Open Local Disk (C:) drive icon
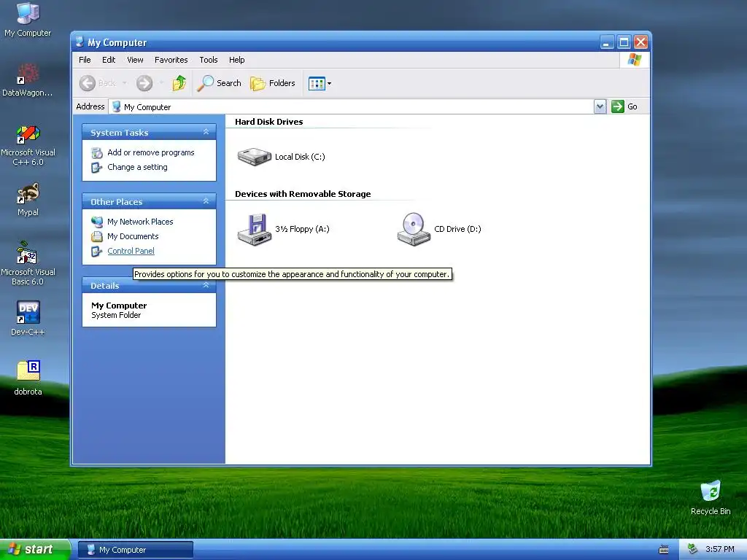Image resolution: width=747 pixels, height=560 pixels. (255, 157)
